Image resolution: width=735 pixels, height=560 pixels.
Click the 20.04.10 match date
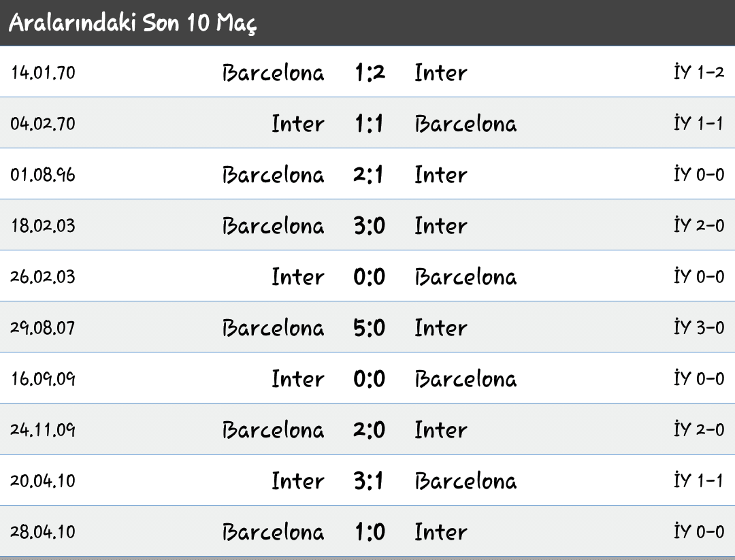pyautogui.click(x=43, y=481)
